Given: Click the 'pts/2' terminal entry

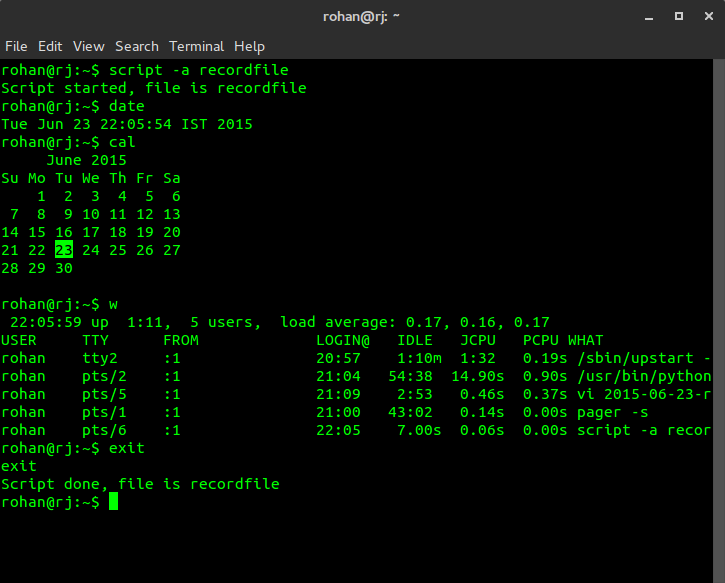Looking at the screenshot, I should click(x=104, y=376).
